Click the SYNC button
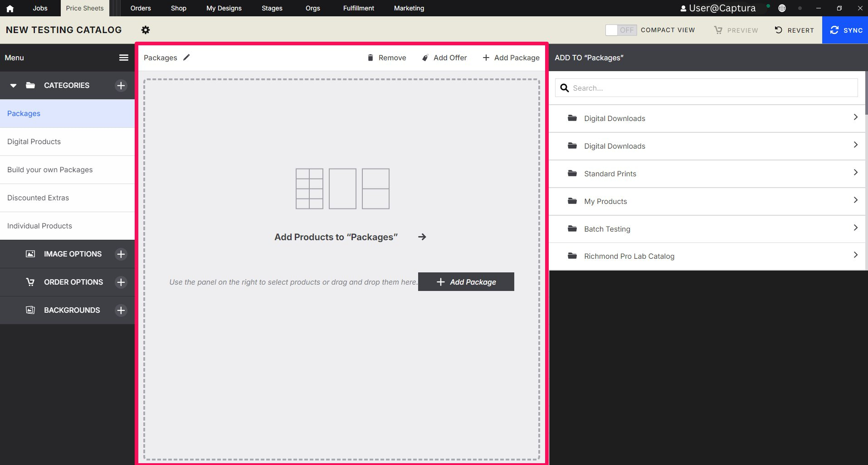868x465 pixels. [x=845, y=30]
